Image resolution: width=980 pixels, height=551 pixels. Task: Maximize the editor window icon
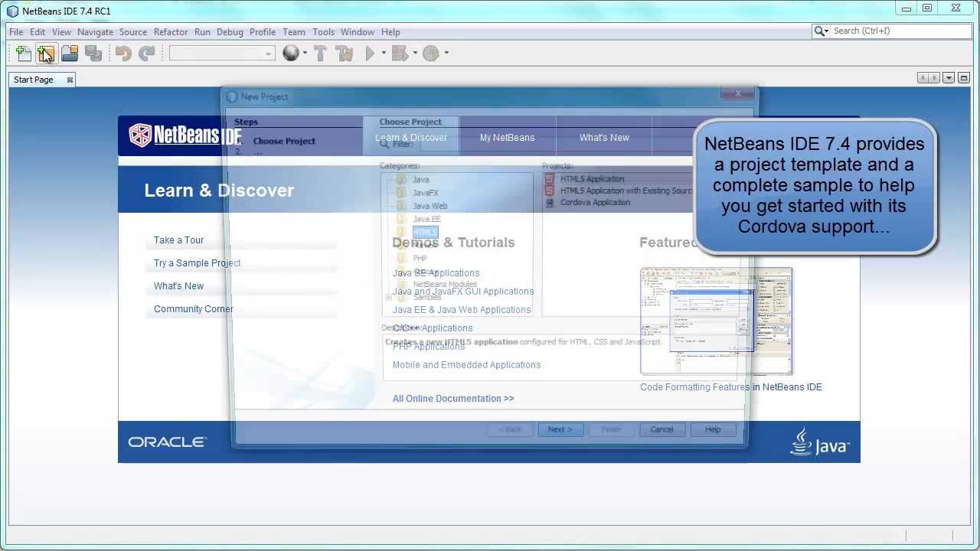965,78
